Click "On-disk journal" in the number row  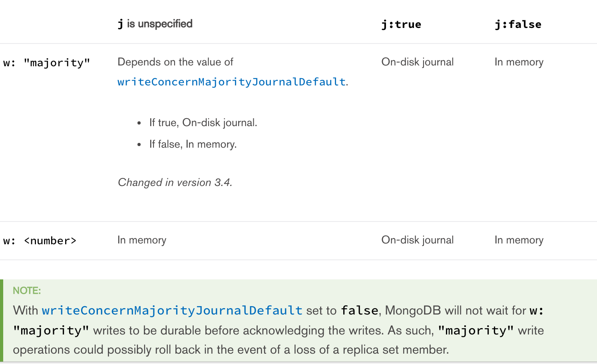(x=417, y=240)
